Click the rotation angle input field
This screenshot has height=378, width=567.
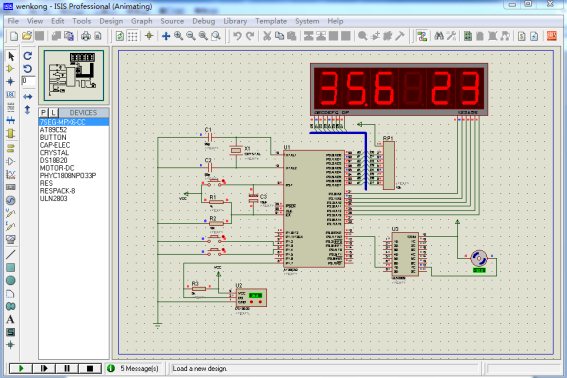(29, 81)
